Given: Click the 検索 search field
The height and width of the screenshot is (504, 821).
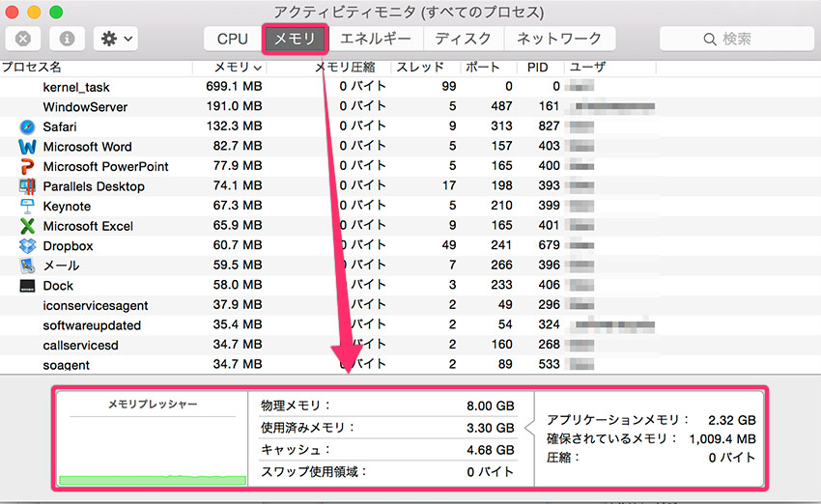Looking at the screenshot, I should pyautogui.click(x=737, y=39).
